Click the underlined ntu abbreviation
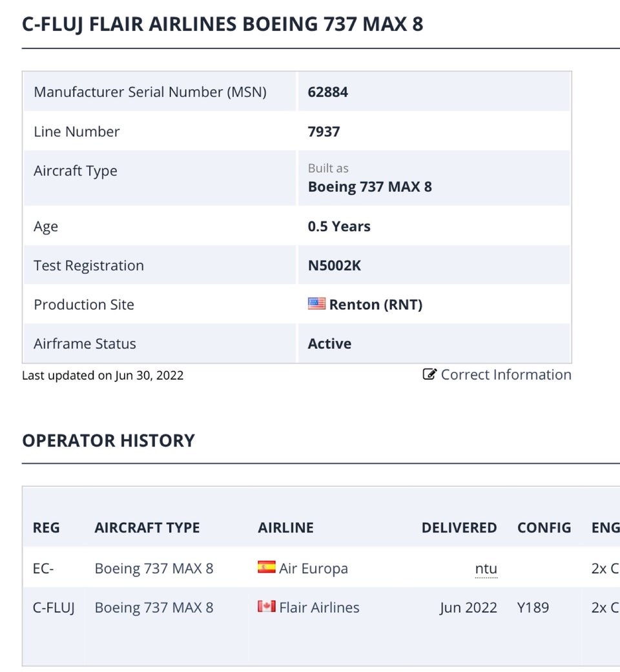Image resolution: width=620 pixels, height=672 pixels. [486, 569]
